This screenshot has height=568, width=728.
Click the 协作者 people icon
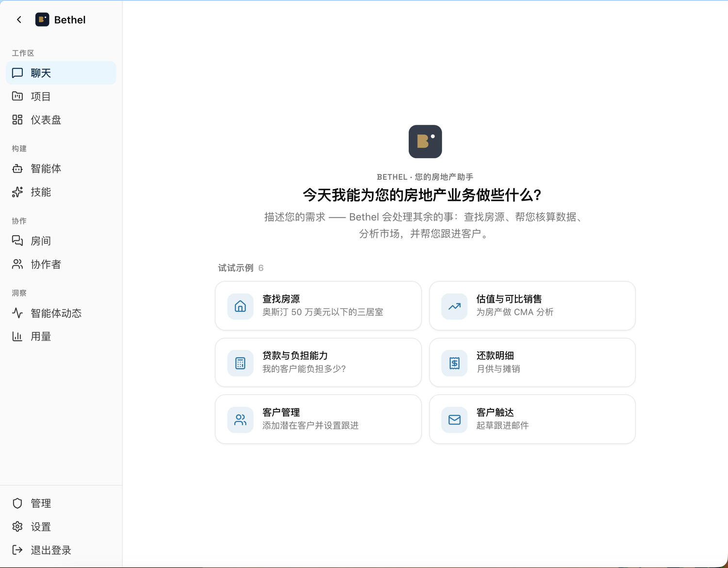tap(17, 264)
